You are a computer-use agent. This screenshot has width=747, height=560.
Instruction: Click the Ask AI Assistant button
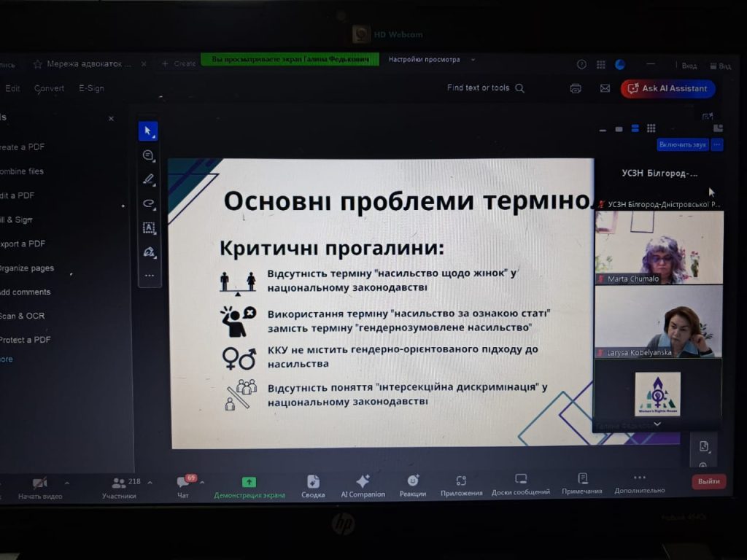tap(667, 88)
